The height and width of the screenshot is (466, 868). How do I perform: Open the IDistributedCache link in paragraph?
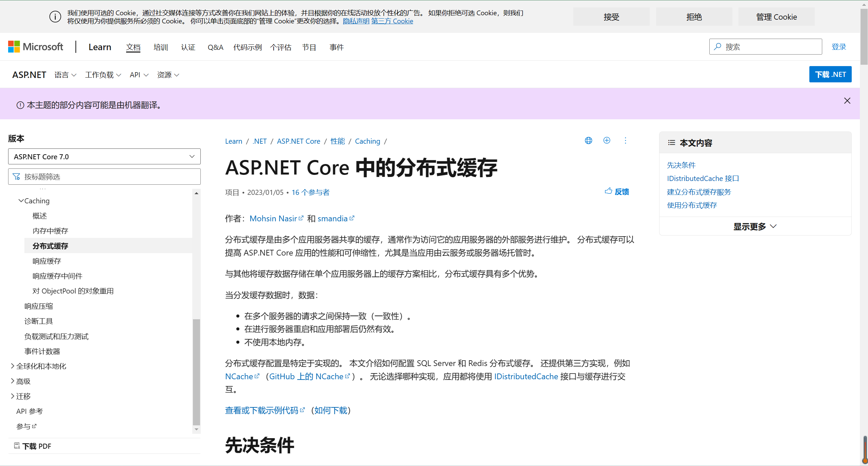tap(526, 376)
